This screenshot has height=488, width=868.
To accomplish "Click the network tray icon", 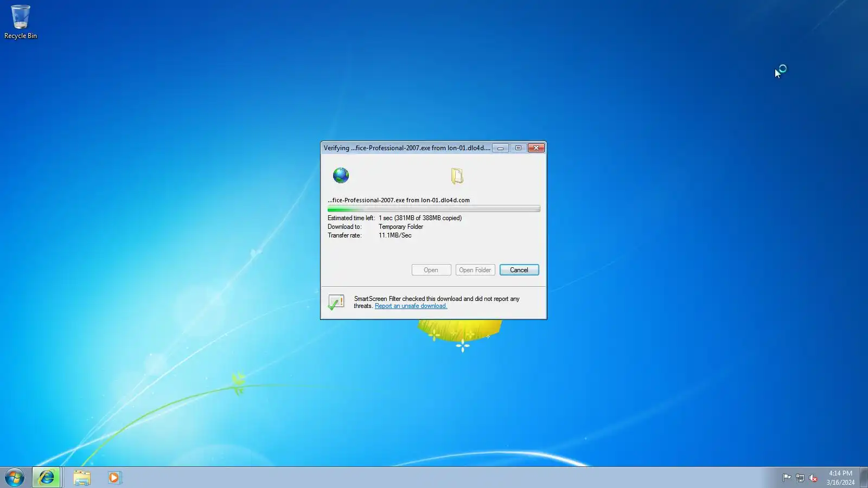I will click(800, 478).
